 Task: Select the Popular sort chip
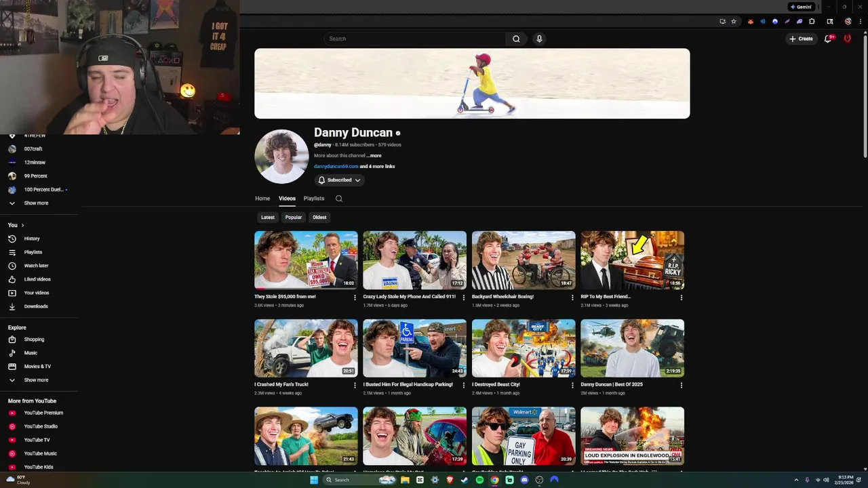294,218
